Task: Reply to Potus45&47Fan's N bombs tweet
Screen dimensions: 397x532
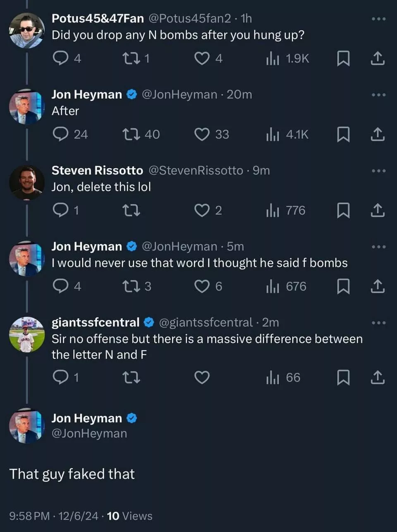Action: pyautogui.click(x=60, y=58)
